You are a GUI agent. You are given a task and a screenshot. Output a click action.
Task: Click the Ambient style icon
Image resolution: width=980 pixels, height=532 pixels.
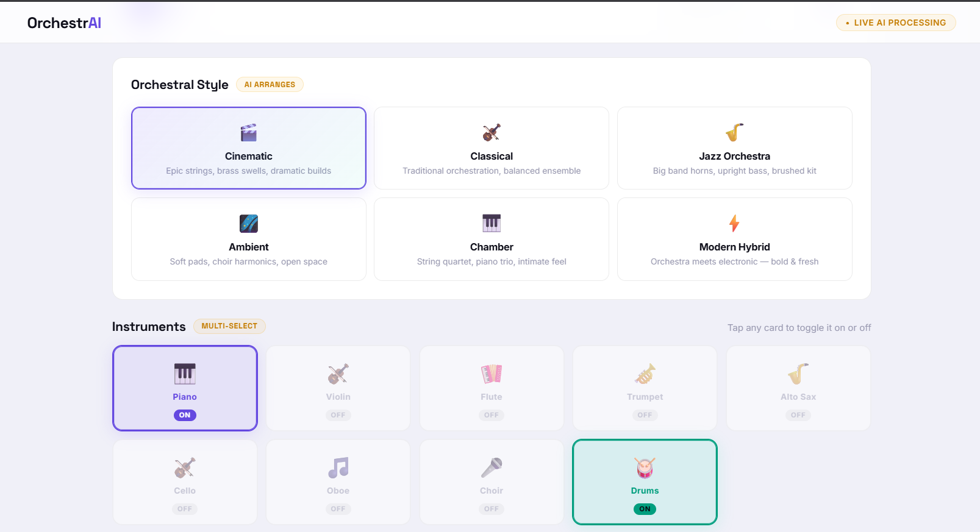coord(249,223)
